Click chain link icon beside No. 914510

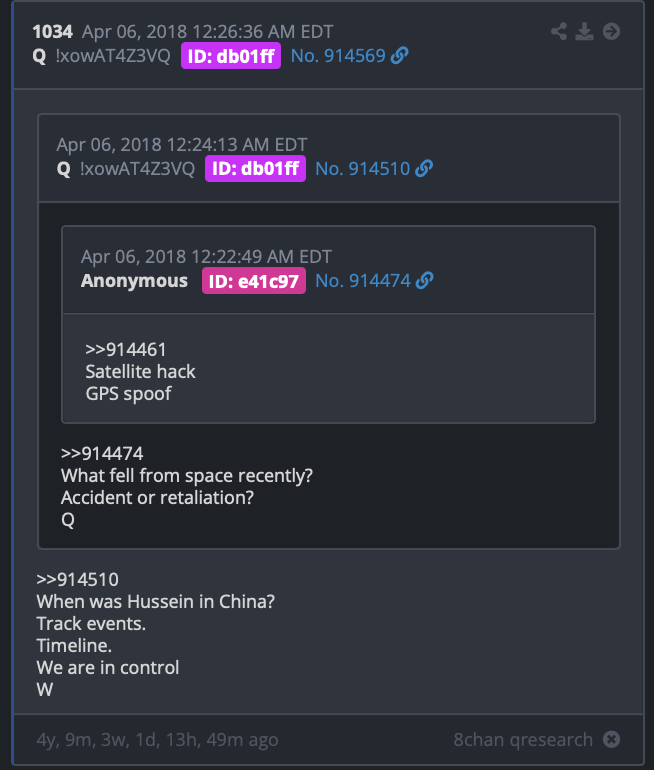click(424, 168)
